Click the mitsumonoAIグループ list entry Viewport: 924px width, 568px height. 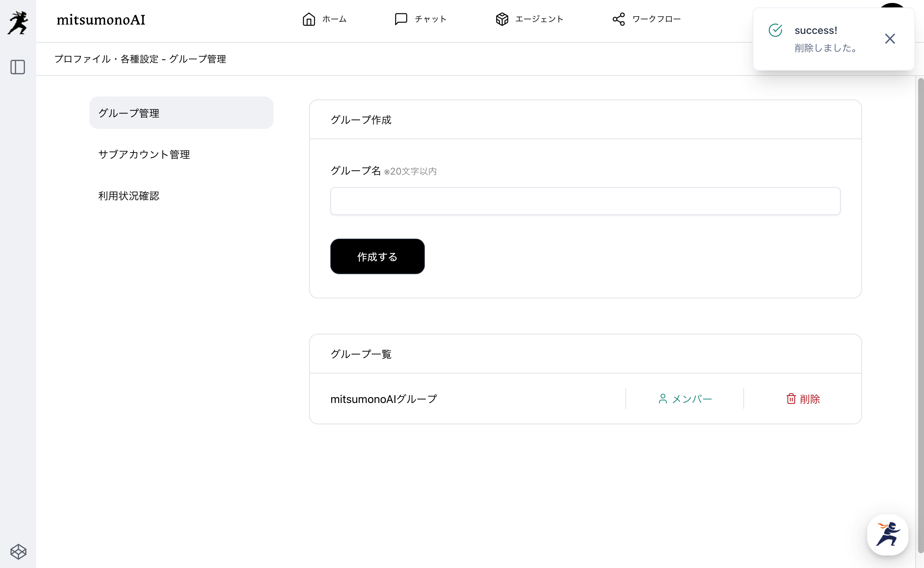(x=383, y=399)
